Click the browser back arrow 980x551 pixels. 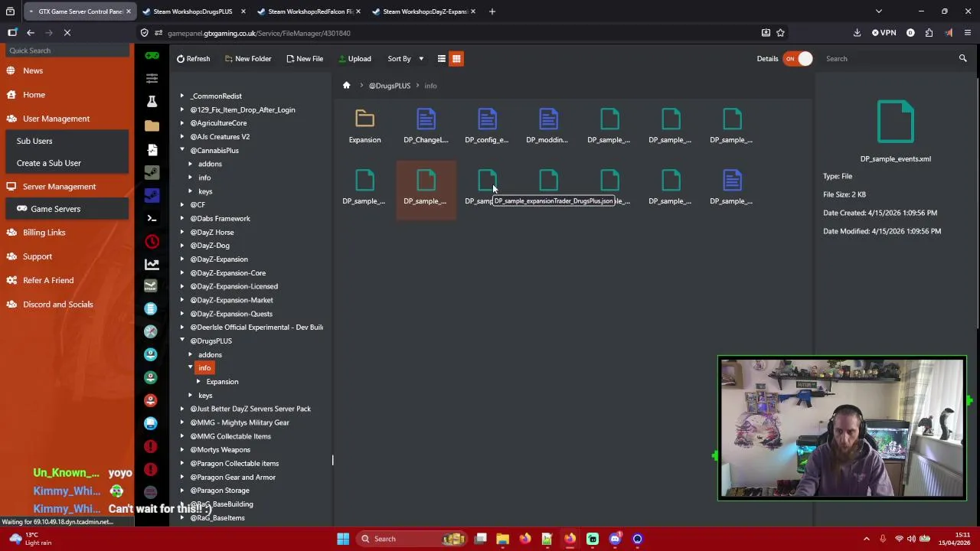click(x=31, y=33)
